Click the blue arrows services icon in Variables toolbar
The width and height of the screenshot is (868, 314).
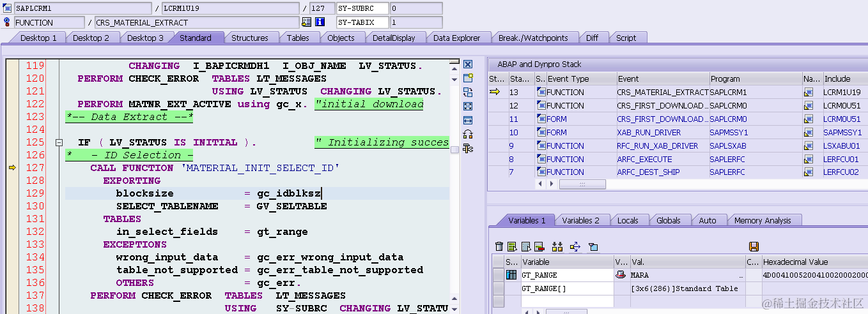tap(575, 246)
